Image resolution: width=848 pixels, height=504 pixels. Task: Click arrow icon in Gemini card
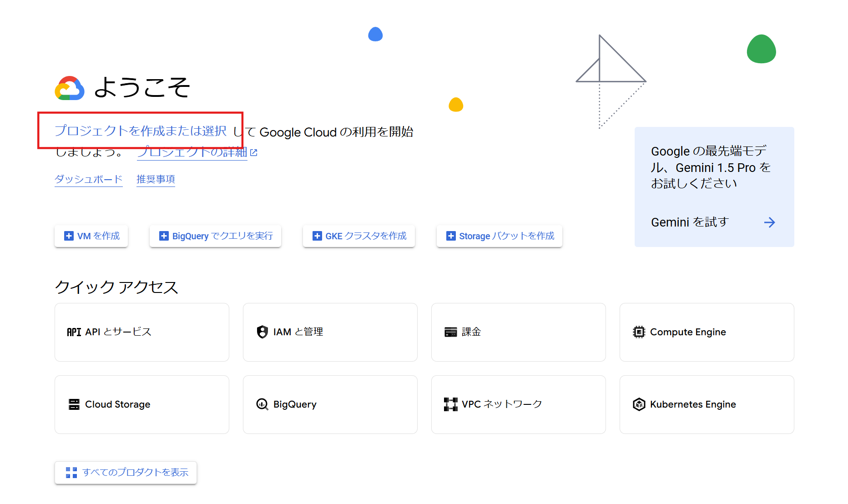(x=769, y=222)
